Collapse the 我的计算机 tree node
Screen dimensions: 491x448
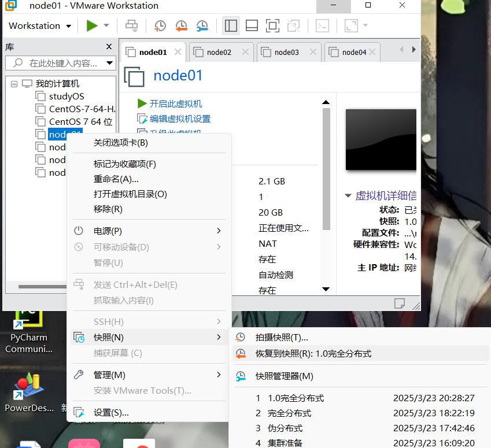(x=14, y=84)
